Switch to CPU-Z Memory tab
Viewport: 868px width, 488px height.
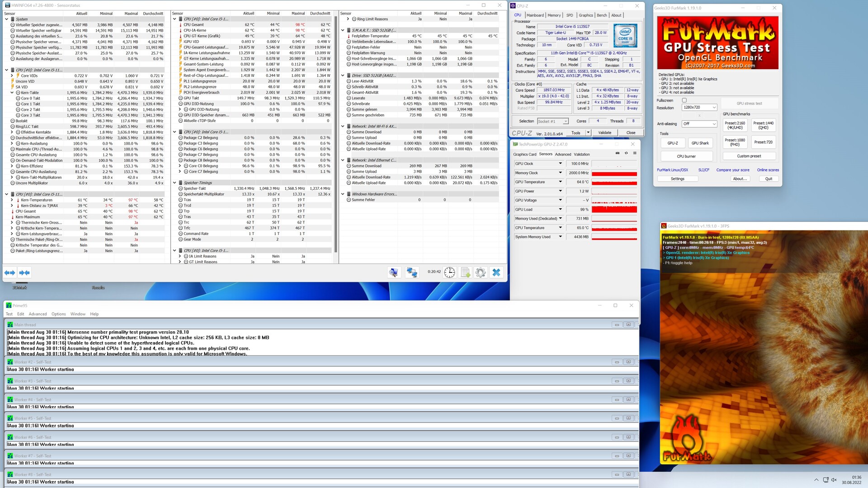click(x=554, y=15)
